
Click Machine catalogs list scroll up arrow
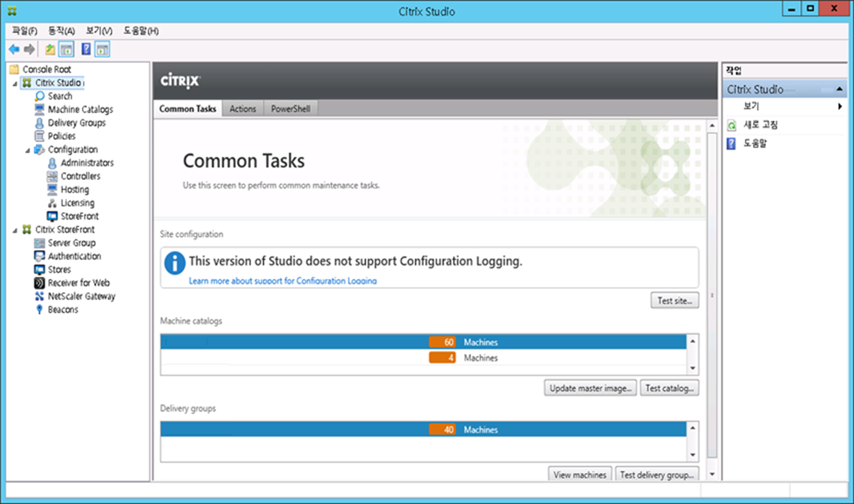[x=692, y=341]
